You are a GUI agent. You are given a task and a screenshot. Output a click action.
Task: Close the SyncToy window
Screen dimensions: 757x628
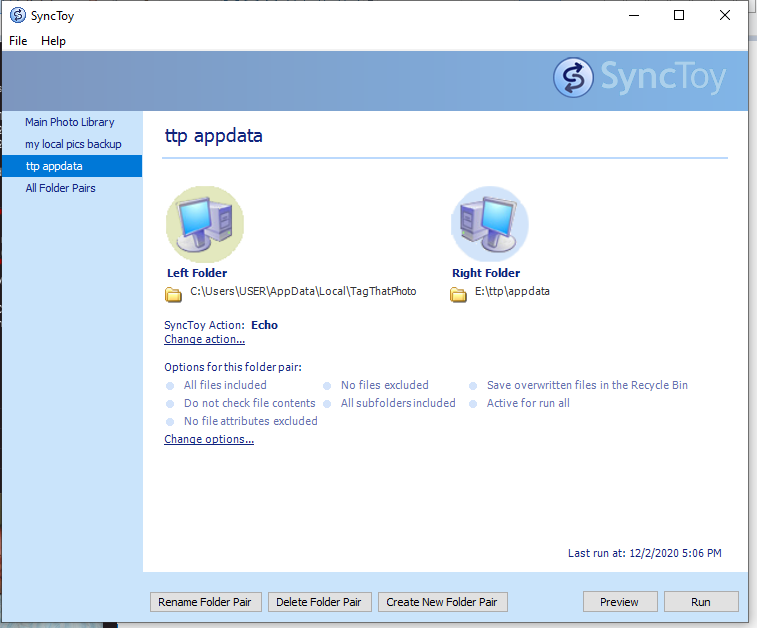tap(725, 15)
